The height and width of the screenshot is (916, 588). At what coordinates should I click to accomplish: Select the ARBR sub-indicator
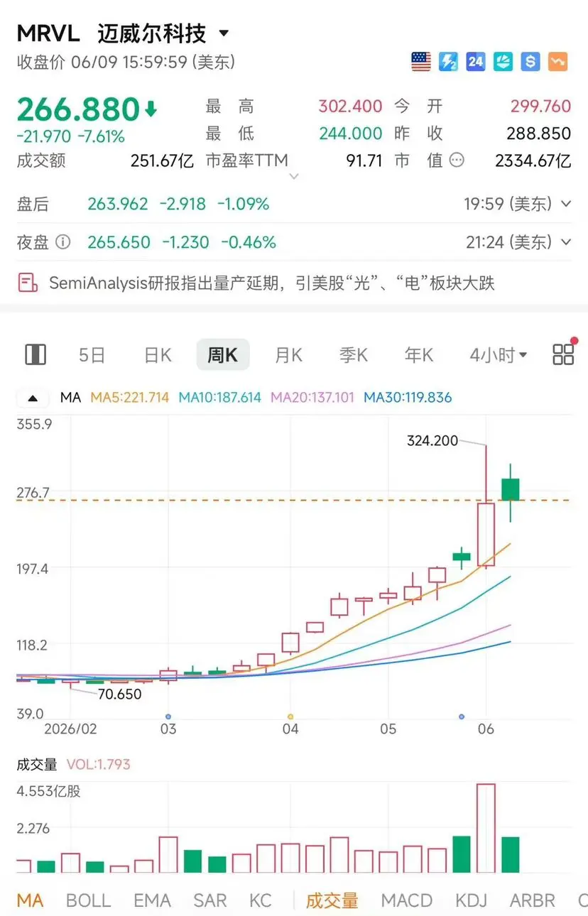[533, 900]
